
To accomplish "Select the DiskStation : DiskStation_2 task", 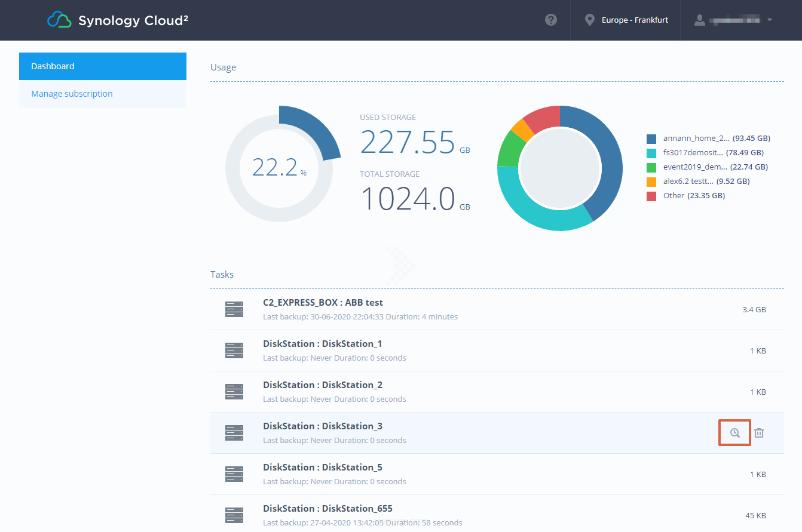I will click(x=323, y=385).
